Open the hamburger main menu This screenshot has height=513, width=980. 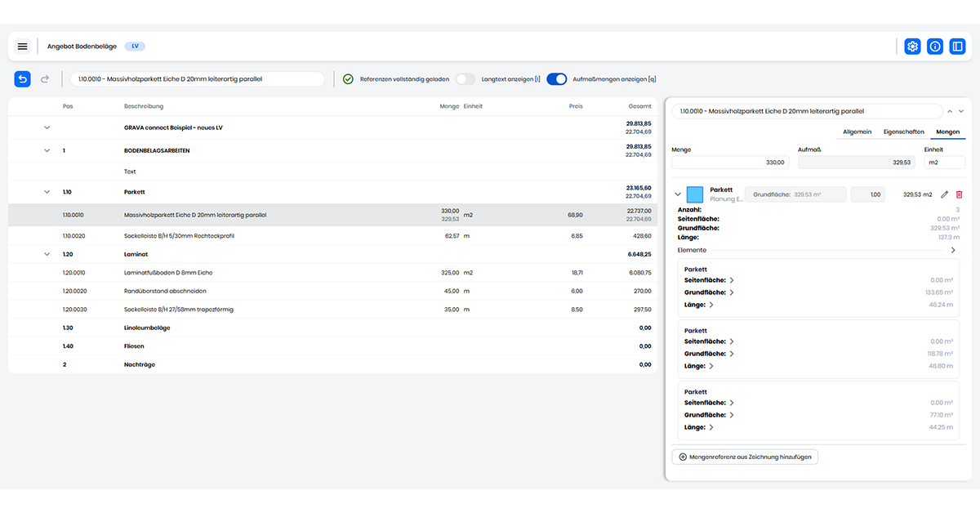click(22, 47)
